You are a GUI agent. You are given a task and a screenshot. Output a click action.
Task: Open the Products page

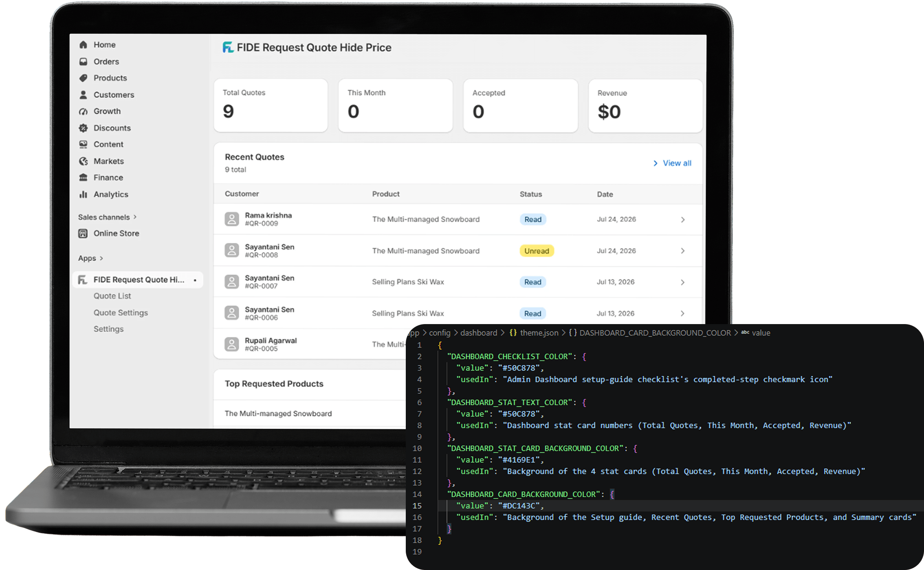point(110,78)
